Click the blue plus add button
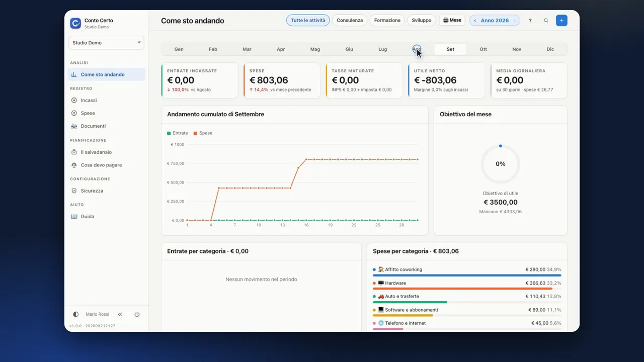The image size is (644, 362). pos(561,21)
